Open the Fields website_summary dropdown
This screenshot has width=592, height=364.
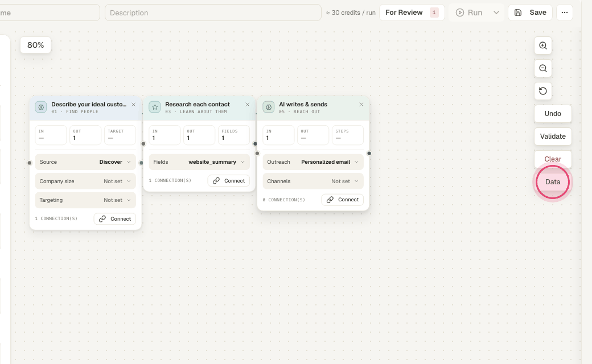(x=199, y=162)
